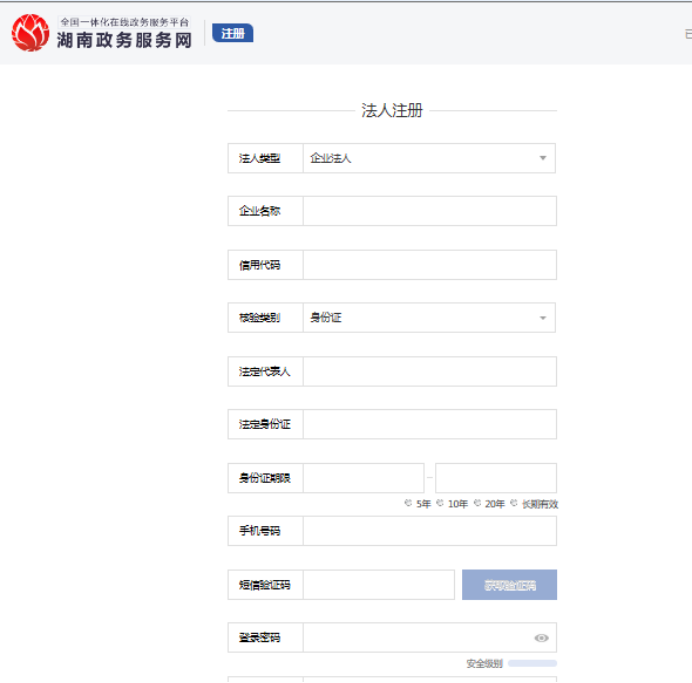Click the 安全级别 strength indicator bar
Viewport: 692px width, 683px height.
click(532, 663)
